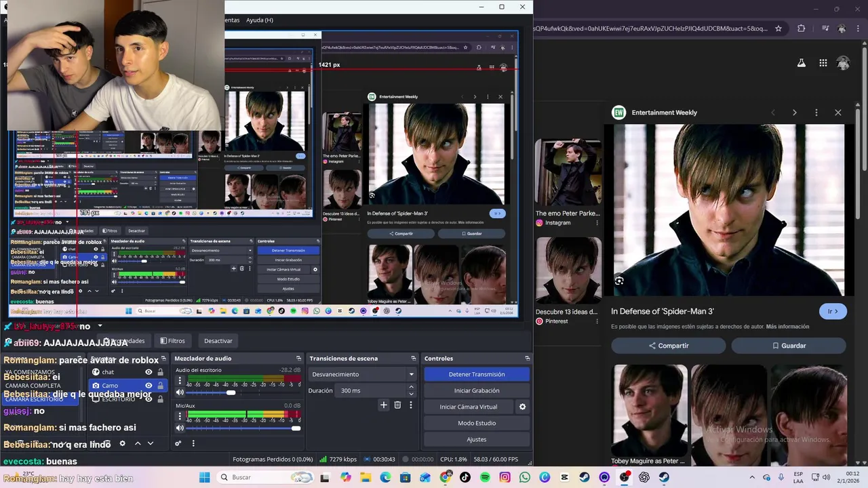Screen dimensions: 868x488
Task: Open Spotify from the taskbar
Action: (485, 477)
